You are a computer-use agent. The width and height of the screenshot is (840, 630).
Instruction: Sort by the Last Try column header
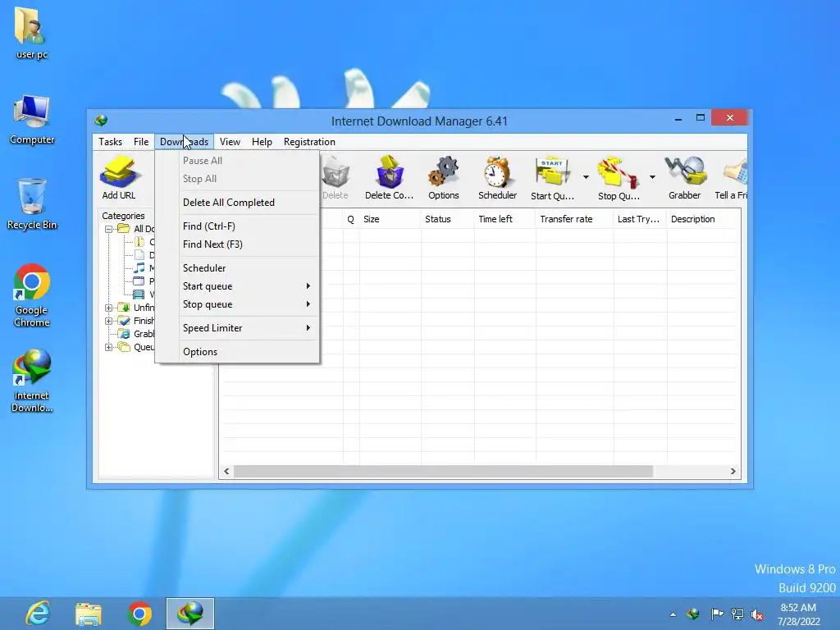point(640,219)
